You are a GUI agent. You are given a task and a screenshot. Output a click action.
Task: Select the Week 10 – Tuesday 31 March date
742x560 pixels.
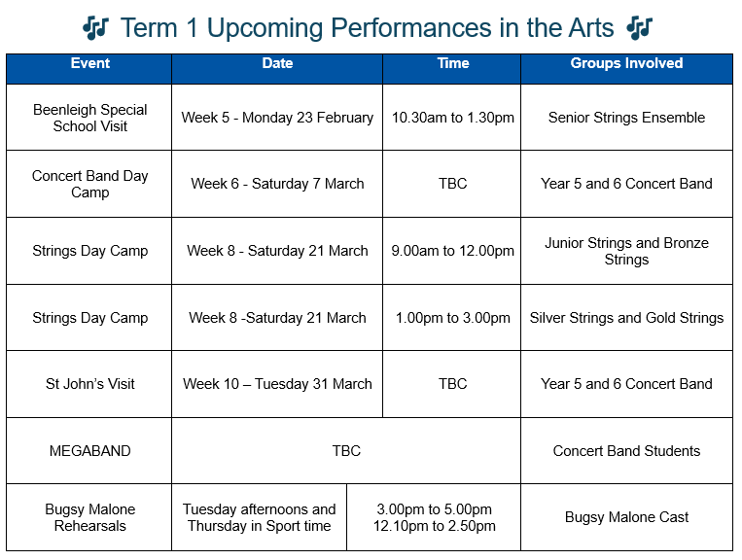pos(277,384)
